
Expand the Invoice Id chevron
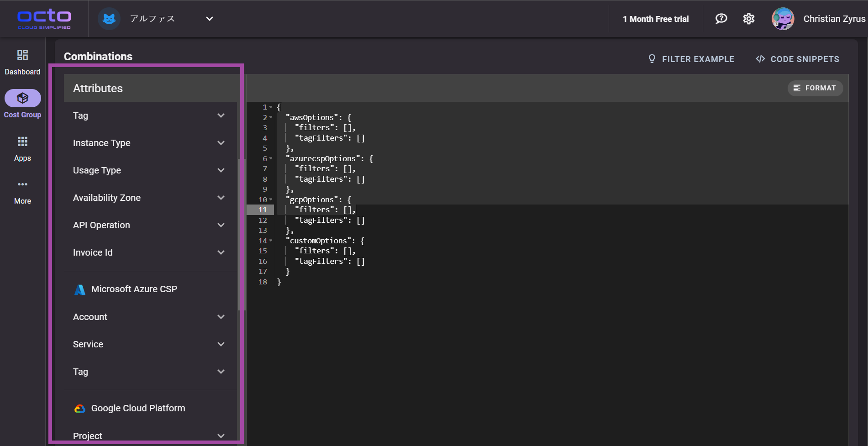[221, 252]
